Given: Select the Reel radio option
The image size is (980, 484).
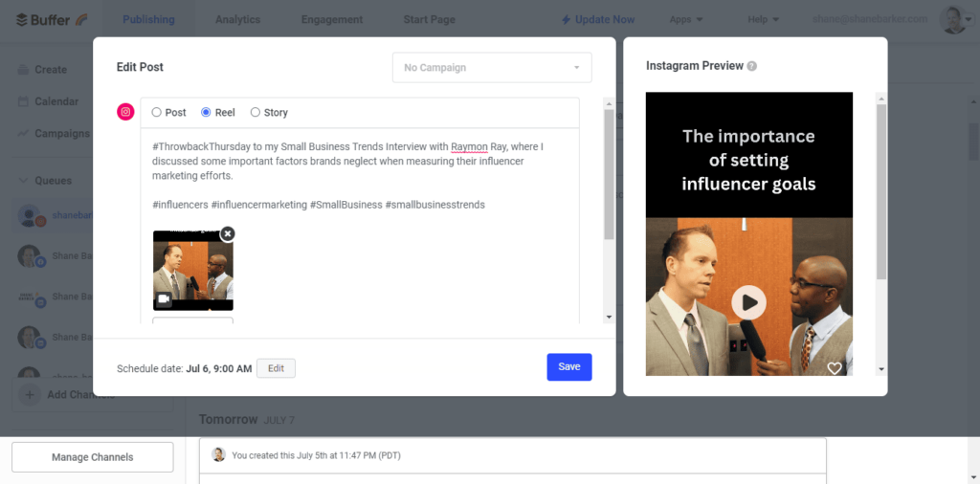Looking at the screenshot, I should point(206,113).
